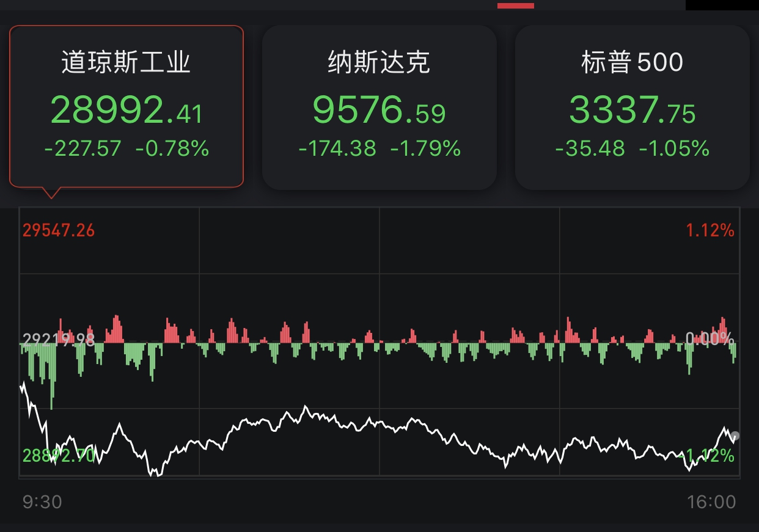Image resolution: width=759 pixels, height=532 pixels.
Task: Select the 标普 500 index card
Action: point(632,107)
